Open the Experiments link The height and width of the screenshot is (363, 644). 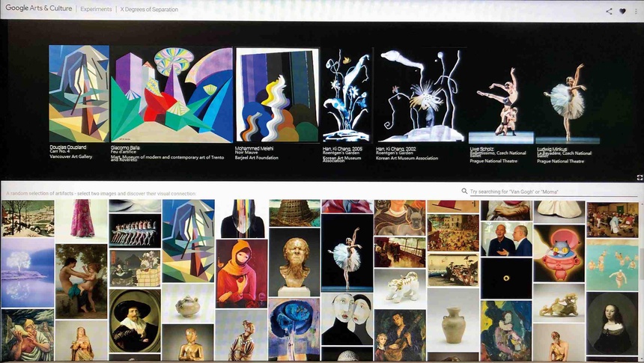click(x=96, y=9)
